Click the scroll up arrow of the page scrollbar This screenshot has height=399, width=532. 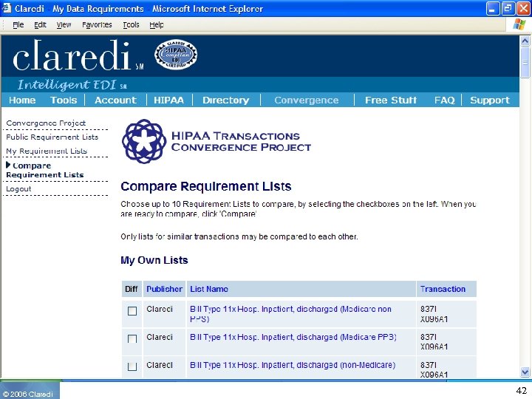click(525, 41)
